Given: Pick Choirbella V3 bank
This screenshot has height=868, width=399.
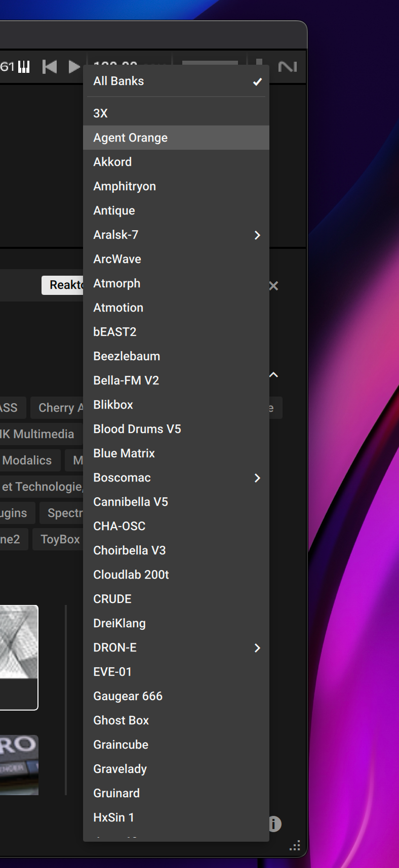Looking at the screenshot, I should (x=176, y=550).
